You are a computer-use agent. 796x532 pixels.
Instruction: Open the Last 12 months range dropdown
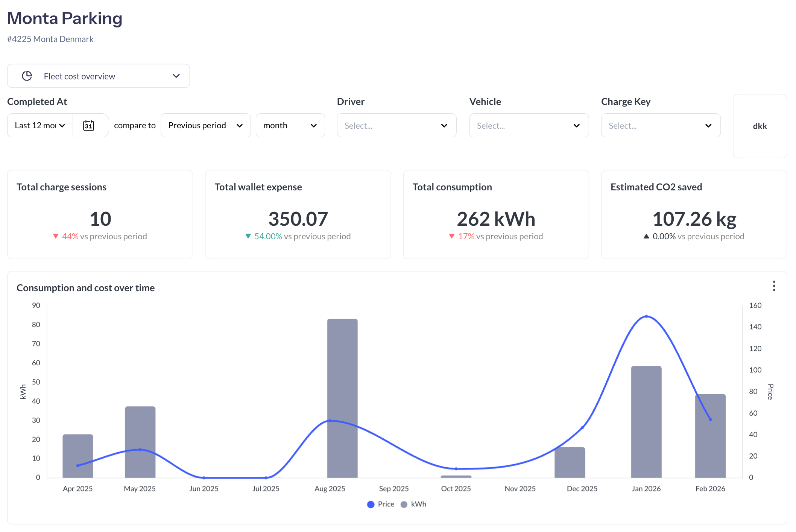click(x=40, y=125)
